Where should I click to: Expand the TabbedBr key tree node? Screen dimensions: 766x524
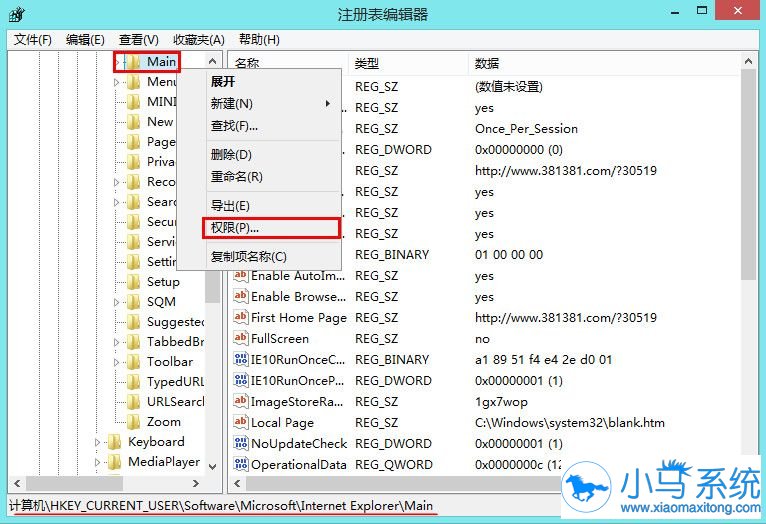click(x=117, y=343)
